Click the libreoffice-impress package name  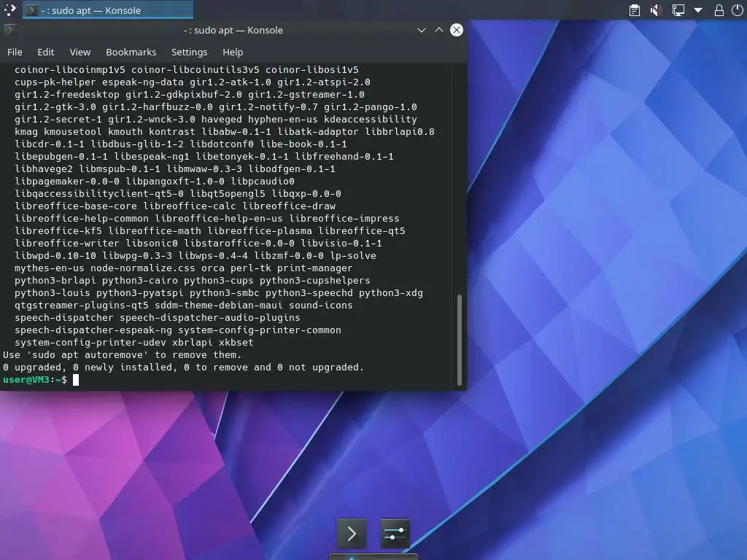point(344,219)
